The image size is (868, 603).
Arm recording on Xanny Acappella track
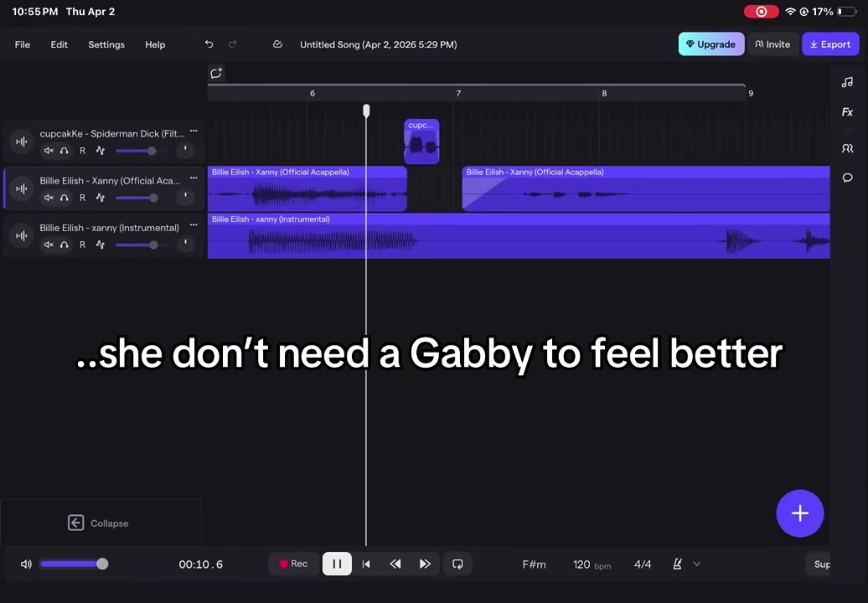82,198
